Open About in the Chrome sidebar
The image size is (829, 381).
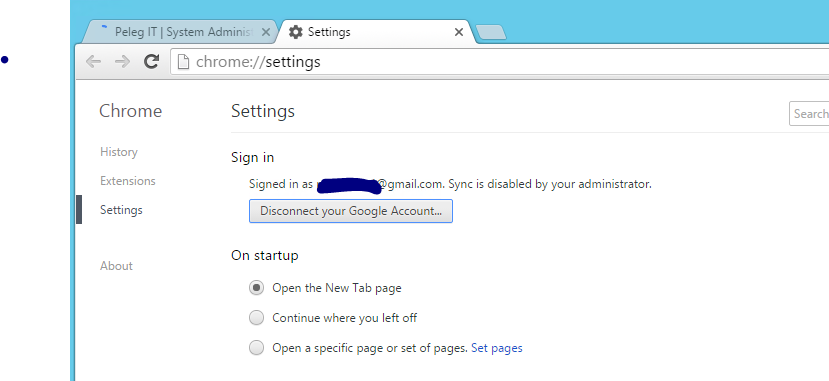click(x=116, y=266)
